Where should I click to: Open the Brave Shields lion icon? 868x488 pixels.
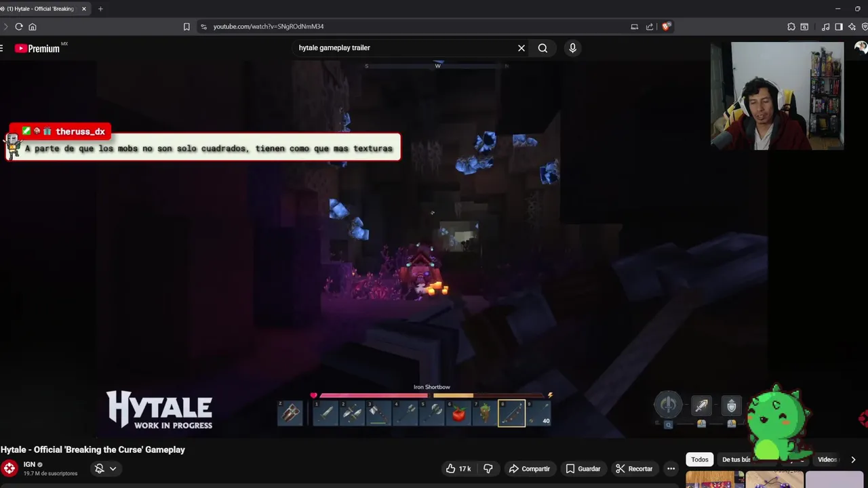click(667, 26)
